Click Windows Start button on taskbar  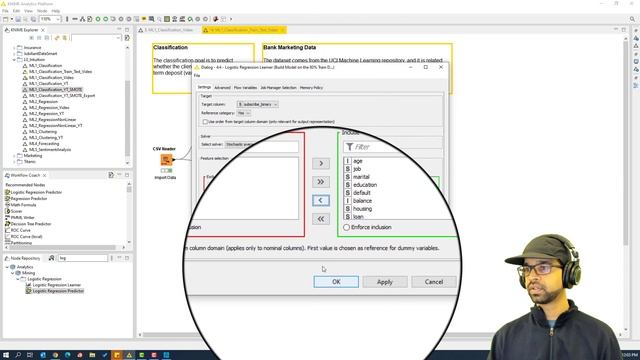6,355
